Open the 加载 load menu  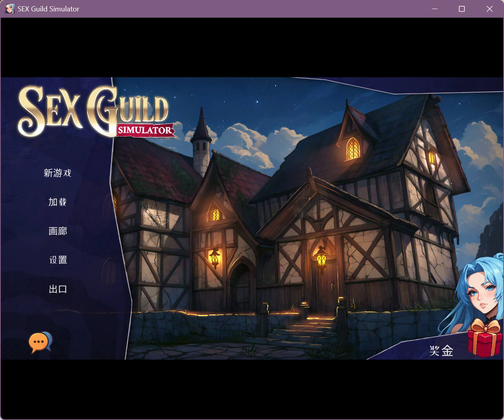57,202
